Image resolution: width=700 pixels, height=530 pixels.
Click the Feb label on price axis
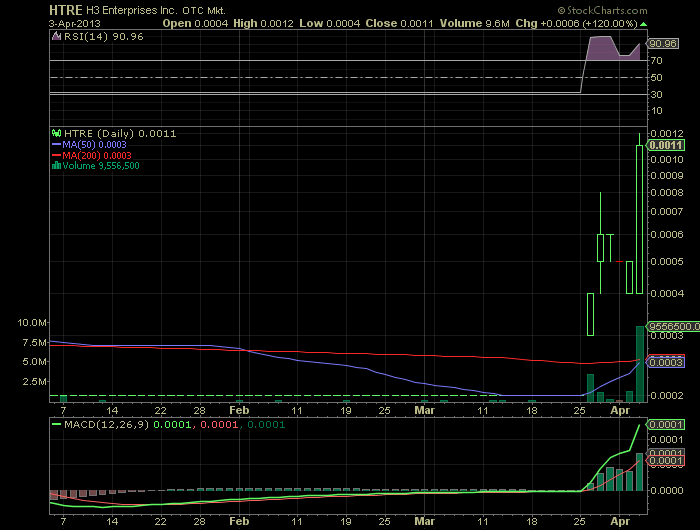pyautogui.click(x=239, y=410)
